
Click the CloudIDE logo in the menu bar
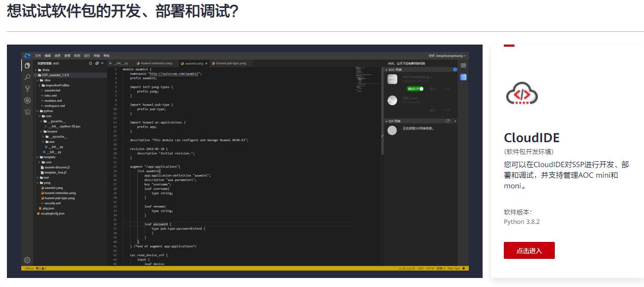[27, 56]
